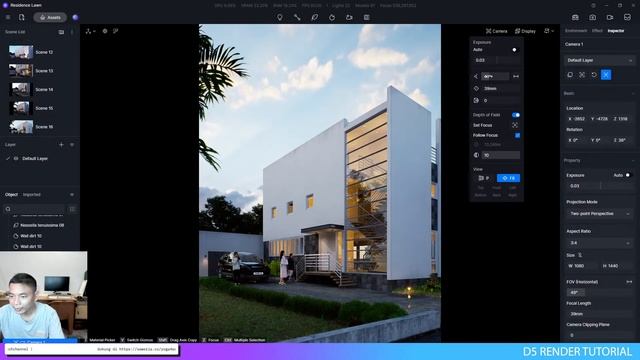Click the reset rotation icon in Inspector
Image resolution: width=640 pixels, height=360 pixels.
[594, 75]
